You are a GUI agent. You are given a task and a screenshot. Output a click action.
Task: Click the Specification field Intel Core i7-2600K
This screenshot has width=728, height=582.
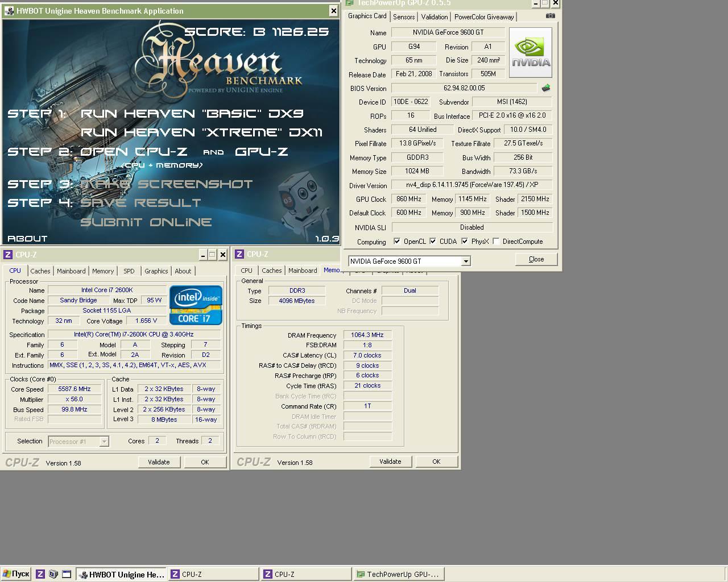click(134, 334)
